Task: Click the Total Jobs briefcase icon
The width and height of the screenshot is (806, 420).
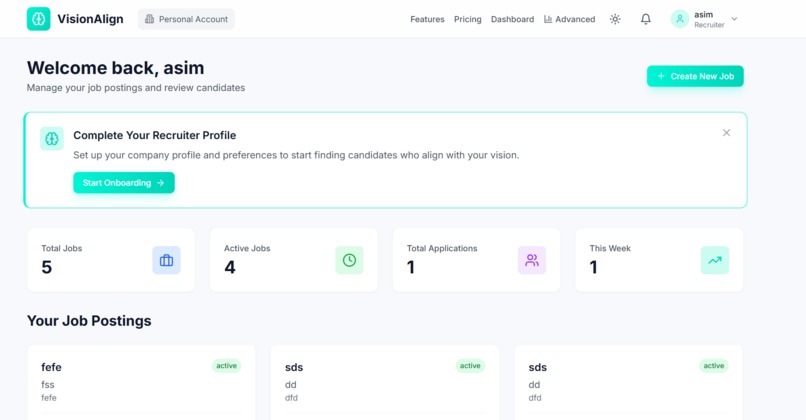Action: click(x=166, y=260)
